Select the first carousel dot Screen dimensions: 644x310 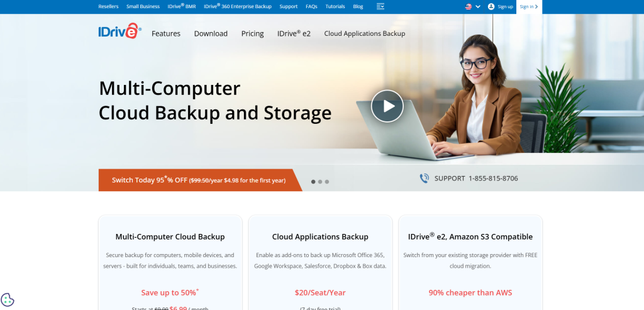click(x=313, y=182)
